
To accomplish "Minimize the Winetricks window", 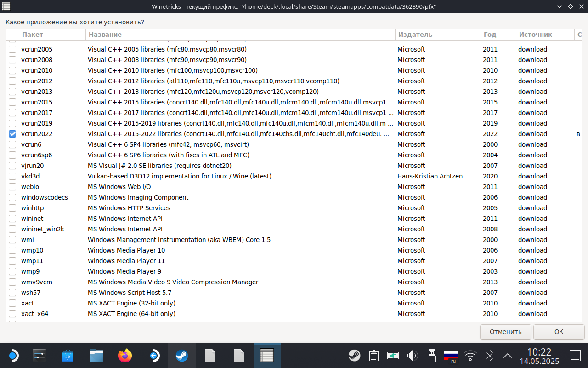I will pyautogui.click(x=559, y=6).
